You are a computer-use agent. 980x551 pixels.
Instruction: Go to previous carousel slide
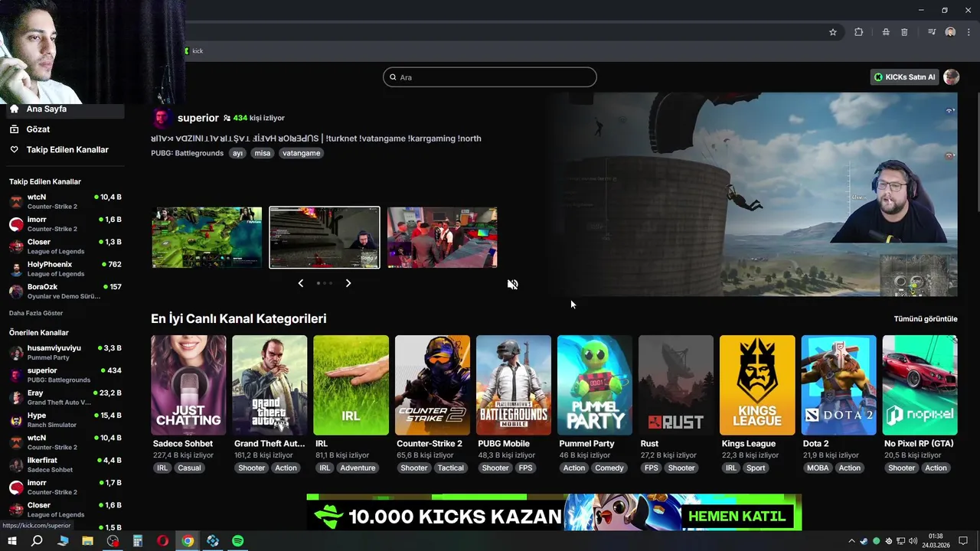pos(300,283)
